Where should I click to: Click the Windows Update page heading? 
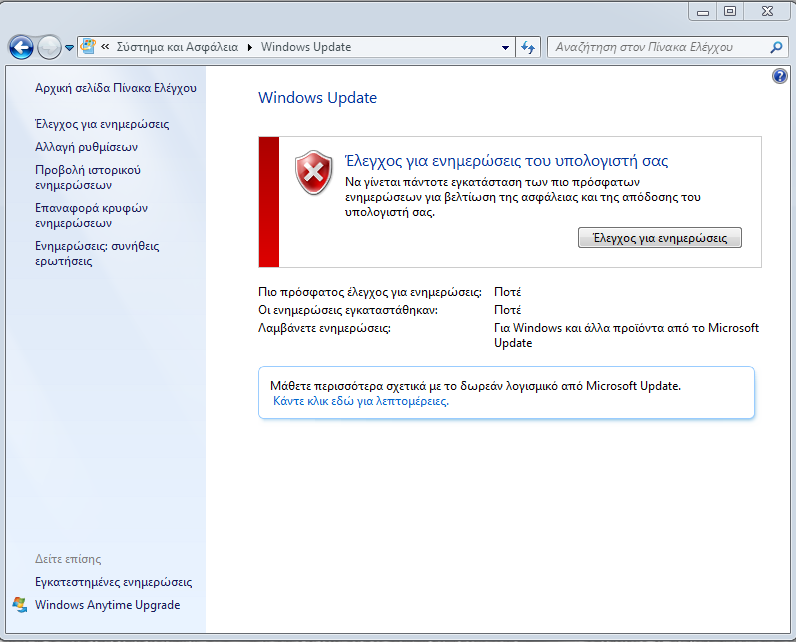point(317,97)
